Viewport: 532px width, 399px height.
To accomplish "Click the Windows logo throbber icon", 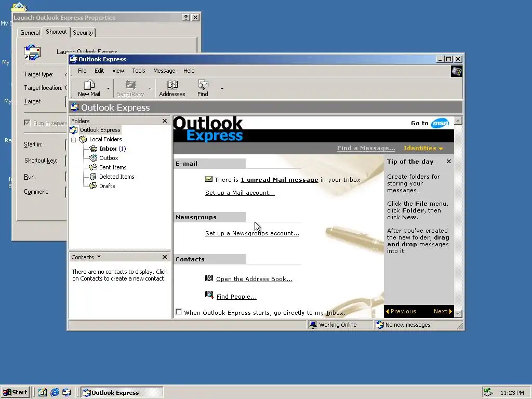I will point(456,71).
